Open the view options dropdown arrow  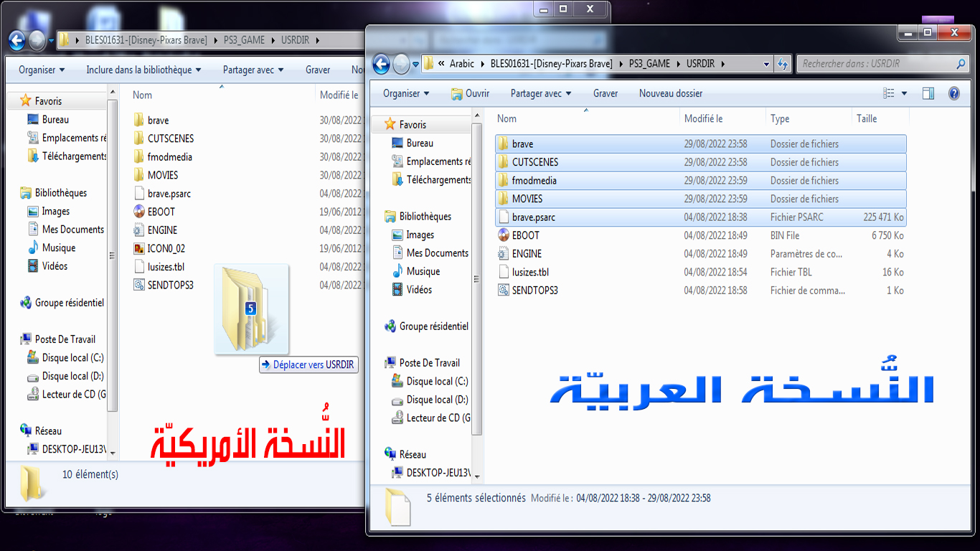(x=904, y=93)
